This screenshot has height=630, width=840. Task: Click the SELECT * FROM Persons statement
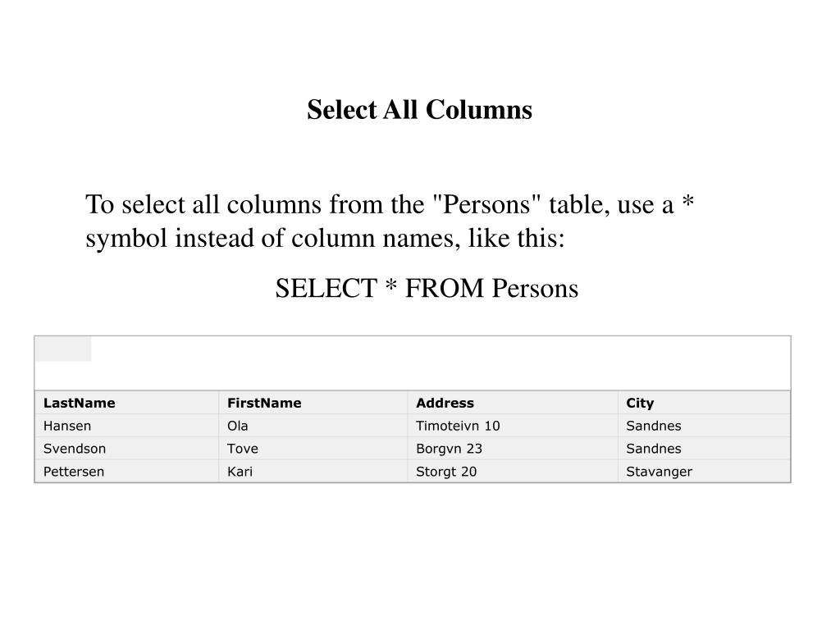pyautogui.click(x=427, y=288)
